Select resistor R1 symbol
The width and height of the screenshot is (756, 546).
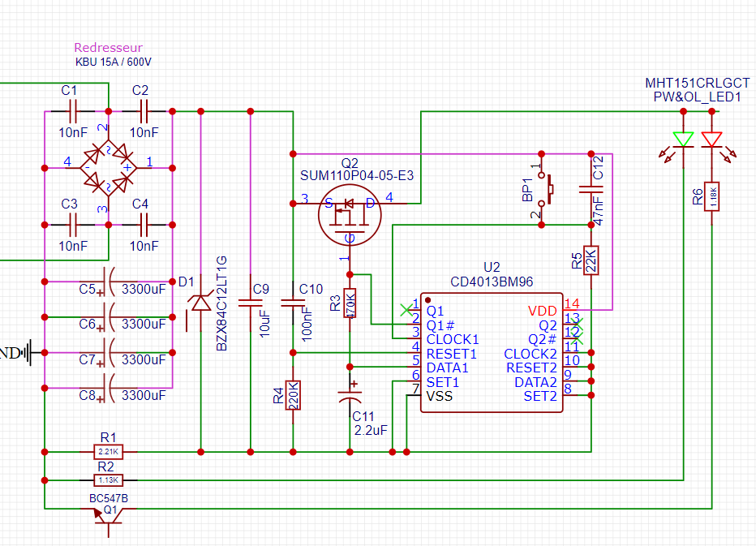(x=109, y=452)
